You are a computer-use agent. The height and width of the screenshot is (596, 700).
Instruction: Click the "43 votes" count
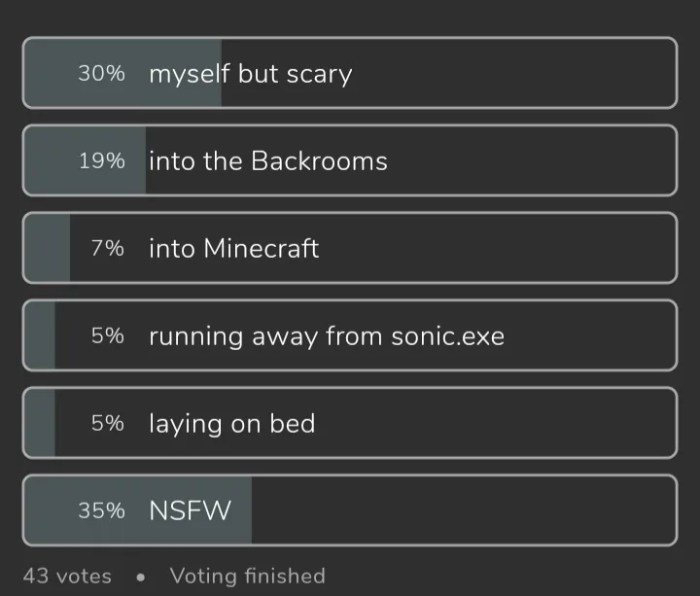point(67,576)
